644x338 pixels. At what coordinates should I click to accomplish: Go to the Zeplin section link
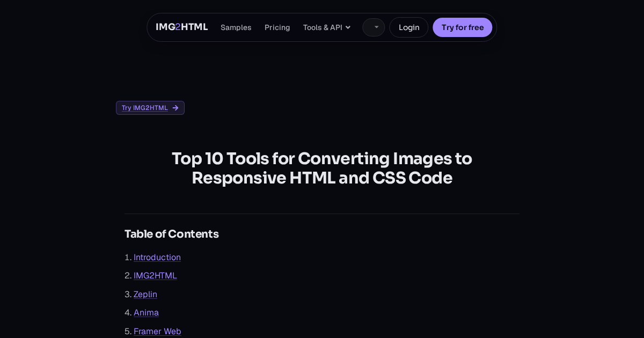pyautogui.click(x=145, y=294)
